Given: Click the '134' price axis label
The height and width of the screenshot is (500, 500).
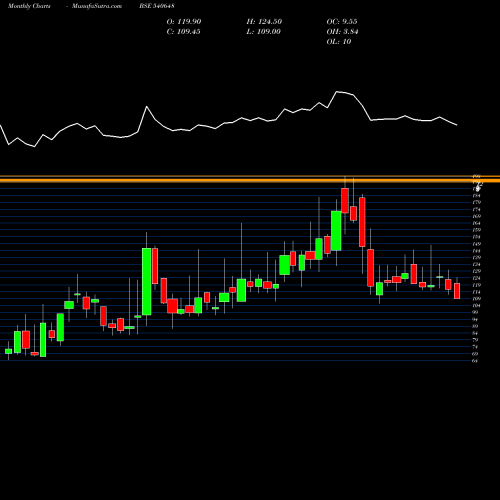Looking at the screenshot, I should 476,264.
